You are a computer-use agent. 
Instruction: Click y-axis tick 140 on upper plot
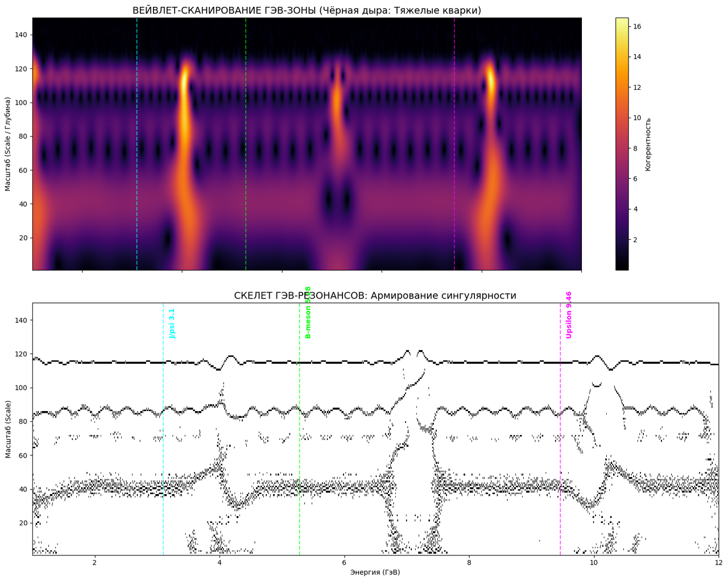[x=22, y=35]
